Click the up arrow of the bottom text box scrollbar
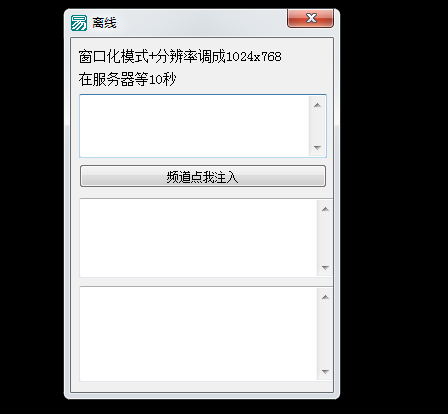448x414 pixels. (325, 297)
